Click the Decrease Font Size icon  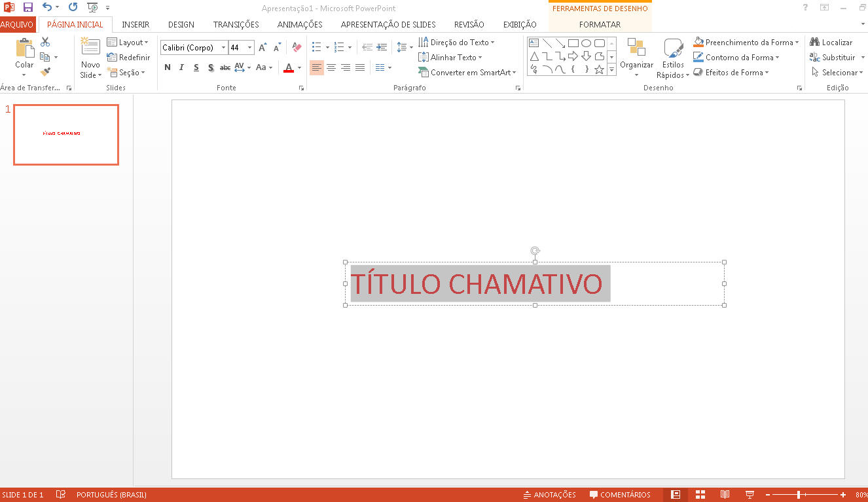click(x=277, y=48)
